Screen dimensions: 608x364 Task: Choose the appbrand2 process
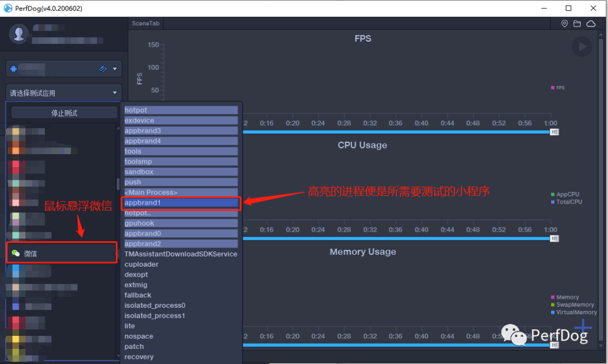coord(181,244)
